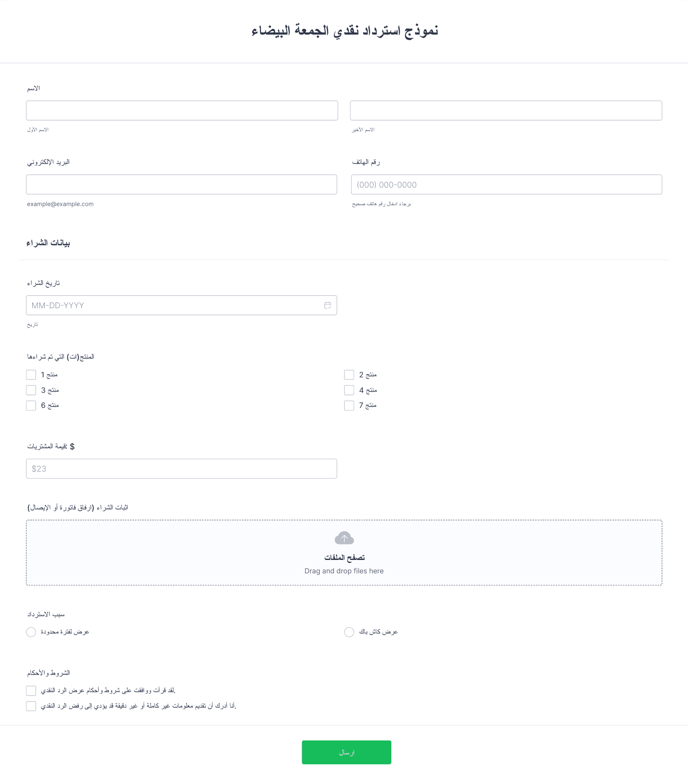This screenshot has width=688, height=784.
Task: Check the منتج 2 checkbox
Action: (x=349, y=374)
